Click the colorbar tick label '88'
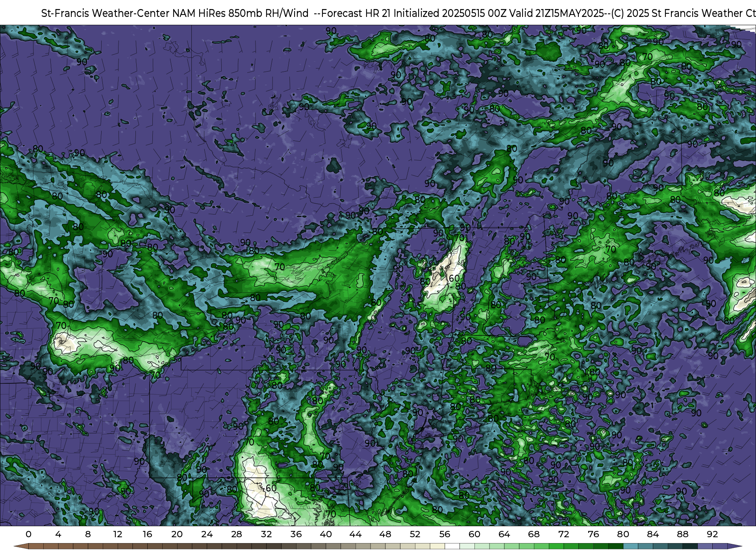 (x=683, y=534)
